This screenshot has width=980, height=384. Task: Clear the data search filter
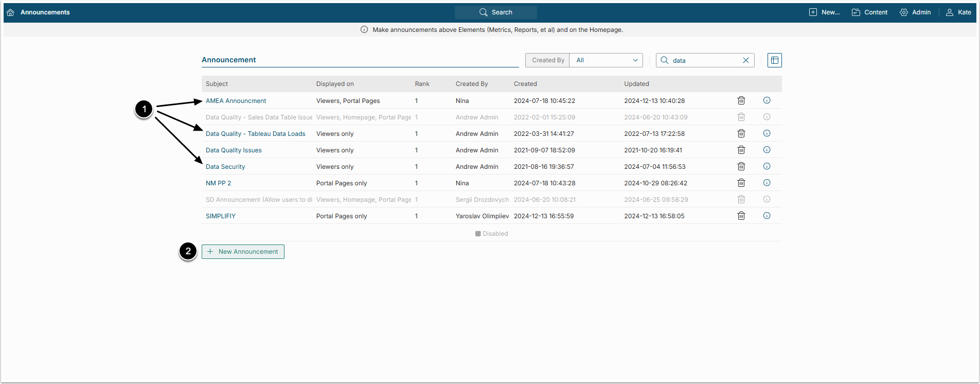pos(745,60)
